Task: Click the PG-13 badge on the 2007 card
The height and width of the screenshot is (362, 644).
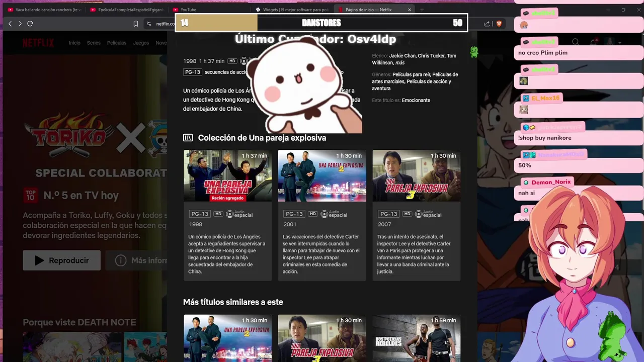Action: (389, 214)
